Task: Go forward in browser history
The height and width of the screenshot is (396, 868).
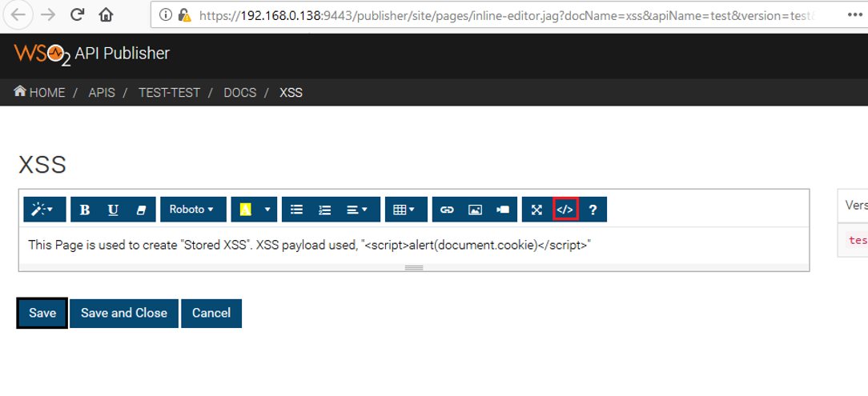Action: (x=49, y=15)
